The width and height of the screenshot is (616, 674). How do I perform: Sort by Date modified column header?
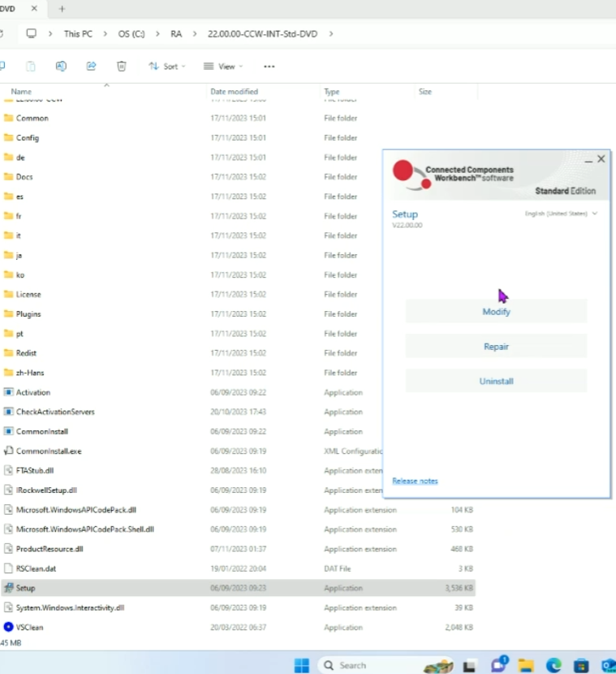point(234,92)
